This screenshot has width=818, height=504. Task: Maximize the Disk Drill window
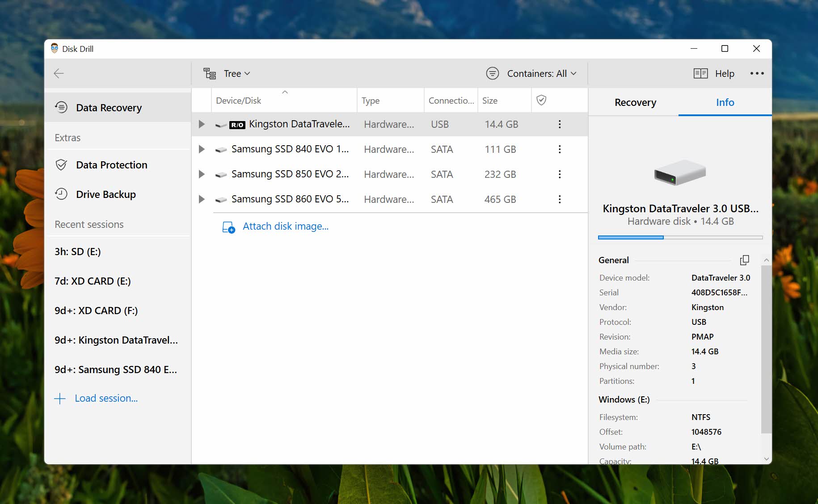[x=725, y=49]
